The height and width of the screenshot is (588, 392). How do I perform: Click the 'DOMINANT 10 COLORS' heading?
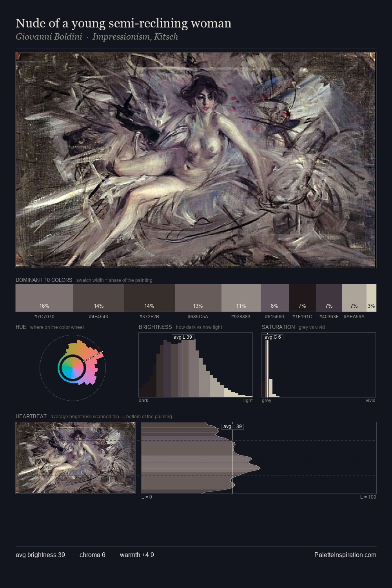coord(44,280)
